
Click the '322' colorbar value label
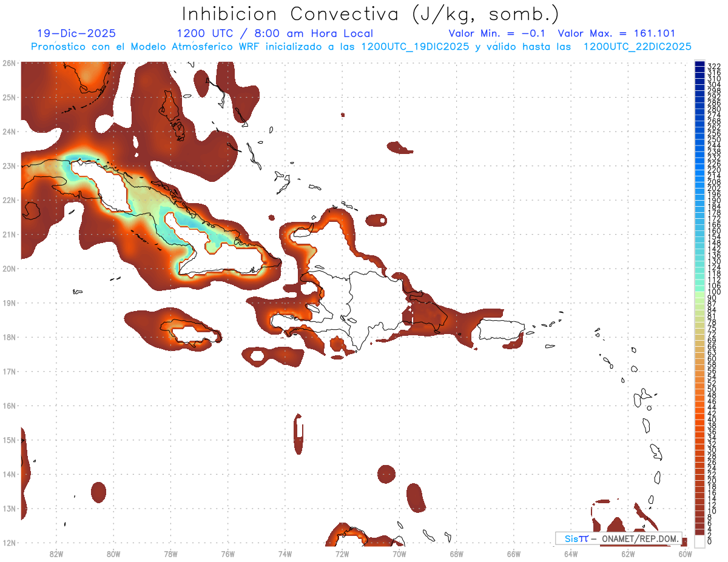pyautogui.click(x=714, y=66)
